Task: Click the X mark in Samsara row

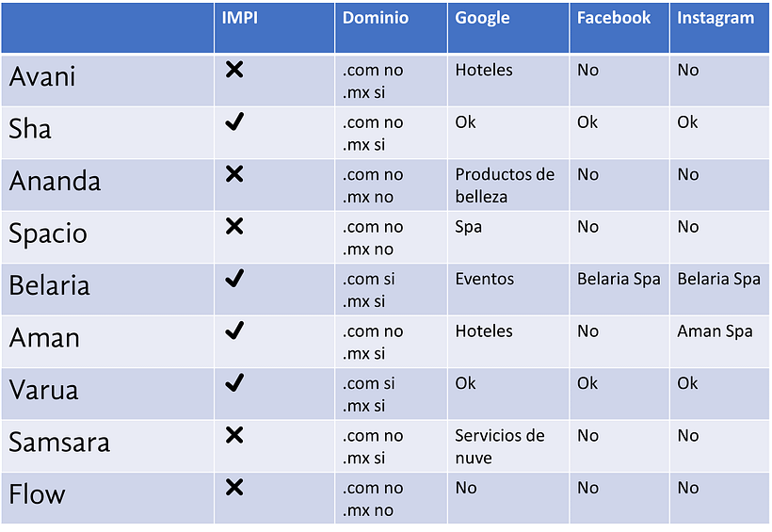Action: [234, 435]
